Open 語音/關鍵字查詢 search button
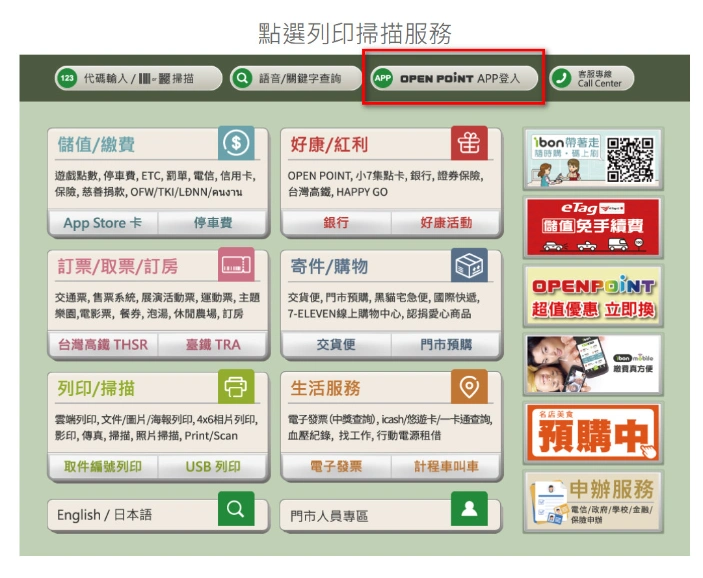 295,78
